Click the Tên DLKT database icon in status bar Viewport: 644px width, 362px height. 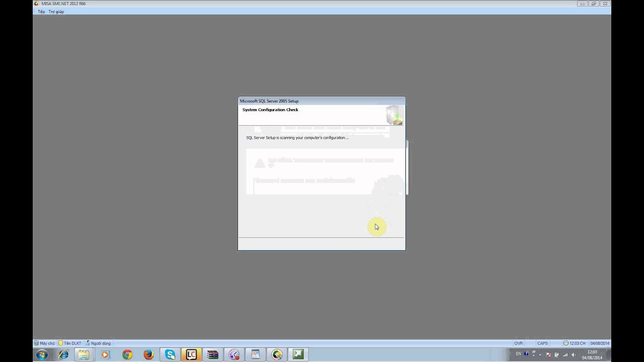click(x=60, y=343)
